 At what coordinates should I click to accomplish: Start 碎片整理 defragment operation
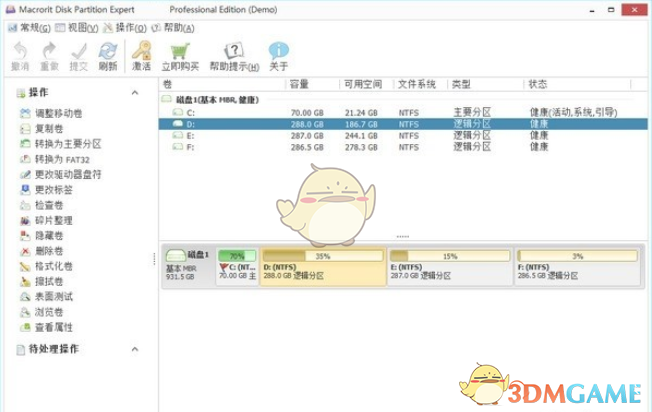pyautogui.click(x=54, y=220)
